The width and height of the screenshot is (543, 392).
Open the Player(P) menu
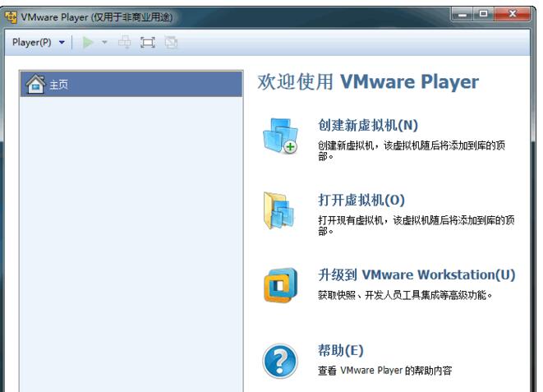(31, 42)
